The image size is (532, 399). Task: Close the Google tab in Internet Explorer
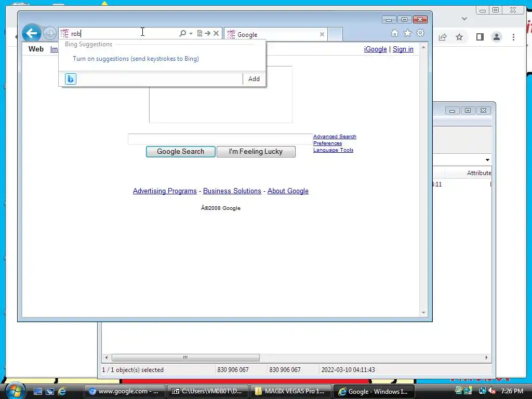click(322, 34)
